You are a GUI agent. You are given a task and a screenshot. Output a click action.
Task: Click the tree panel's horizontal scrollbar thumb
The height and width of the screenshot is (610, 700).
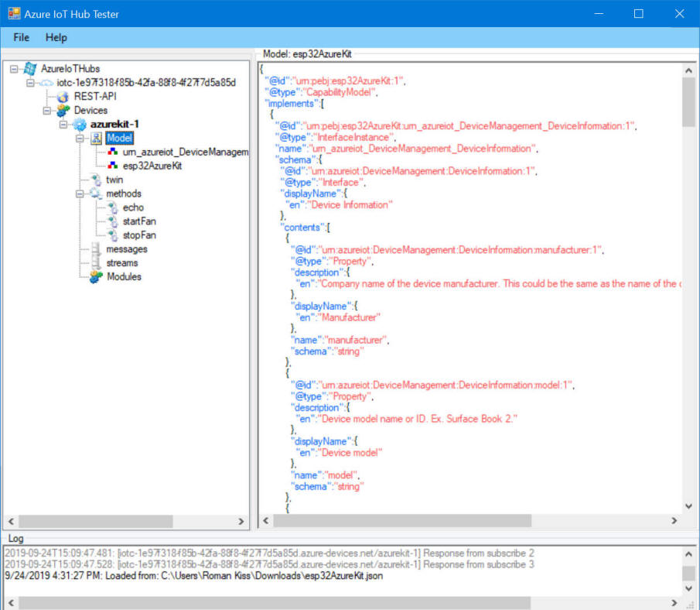coord(96,522)
